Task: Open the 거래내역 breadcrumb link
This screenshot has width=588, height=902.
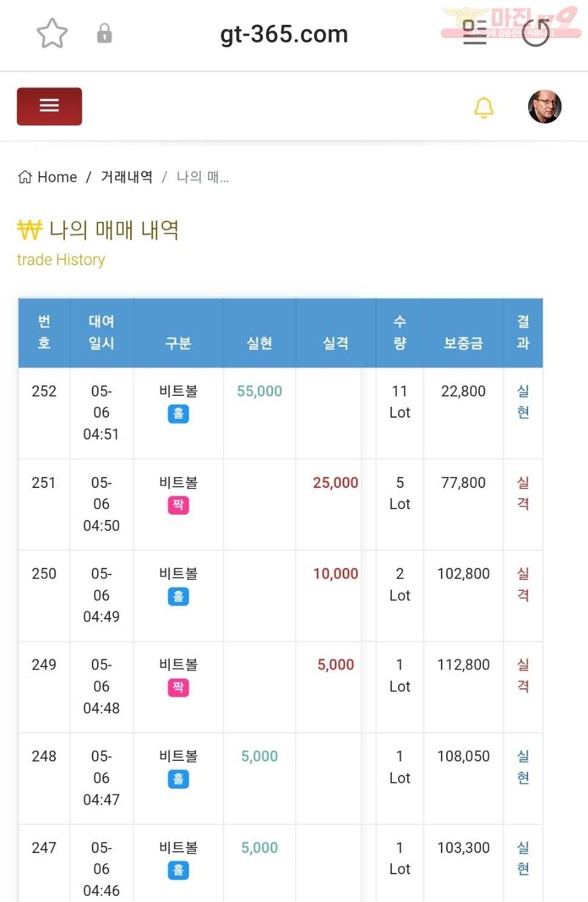Action: tap(126, 177)
